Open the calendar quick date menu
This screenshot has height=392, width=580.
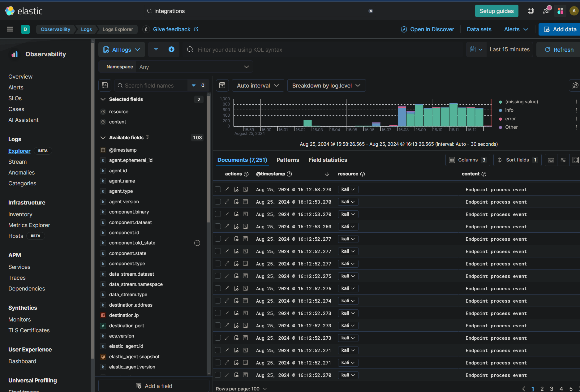pyautogui.click(x=476, y=50)
